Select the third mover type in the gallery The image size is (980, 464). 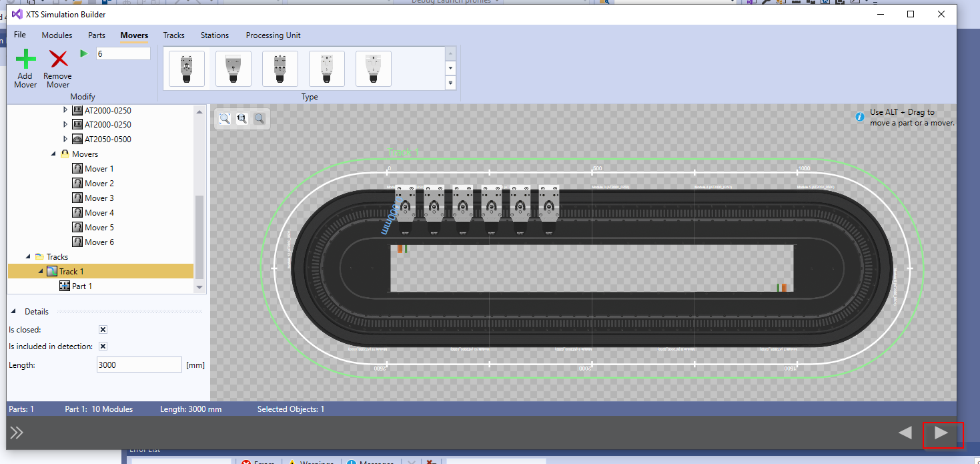280,69
